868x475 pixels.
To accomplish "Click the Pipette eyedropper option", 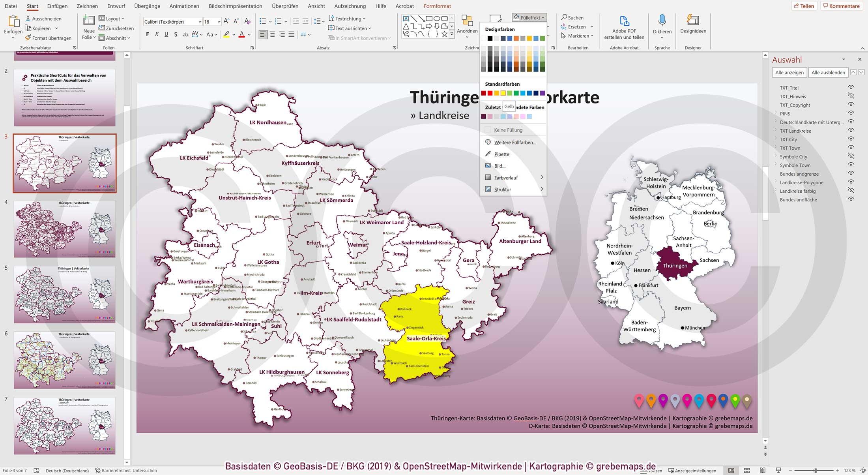I will 501,154.
